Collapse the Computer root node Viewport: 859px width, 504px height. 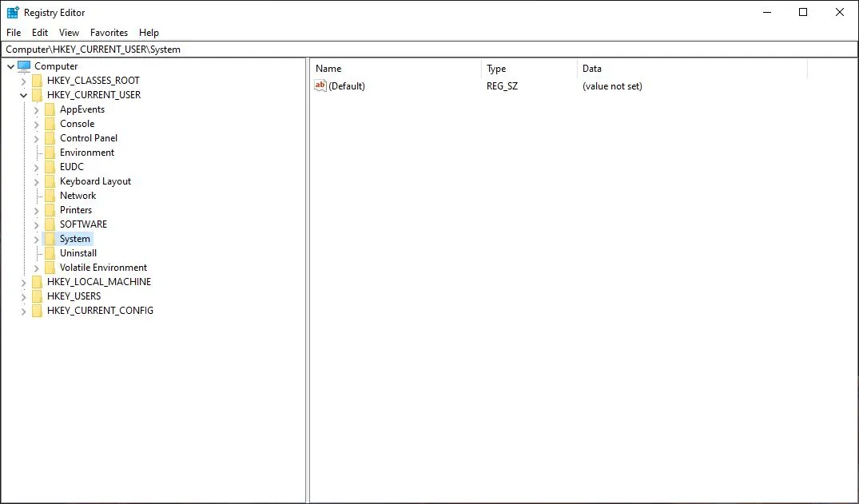click(10, 66)
